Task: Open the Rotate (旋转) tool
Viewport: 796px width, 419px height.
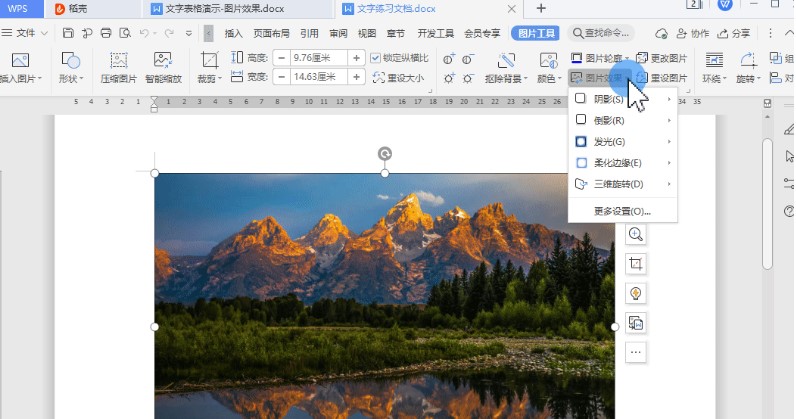Action: click(748, 67)
